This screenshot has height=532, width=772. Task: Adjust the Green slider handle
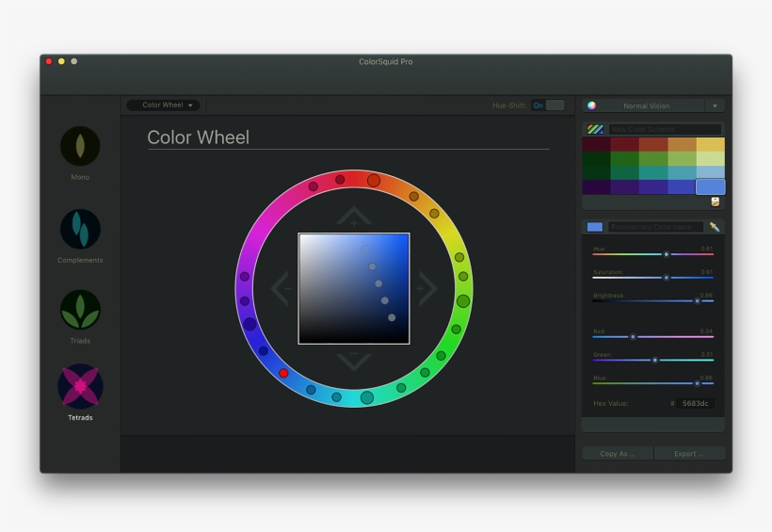655,360
